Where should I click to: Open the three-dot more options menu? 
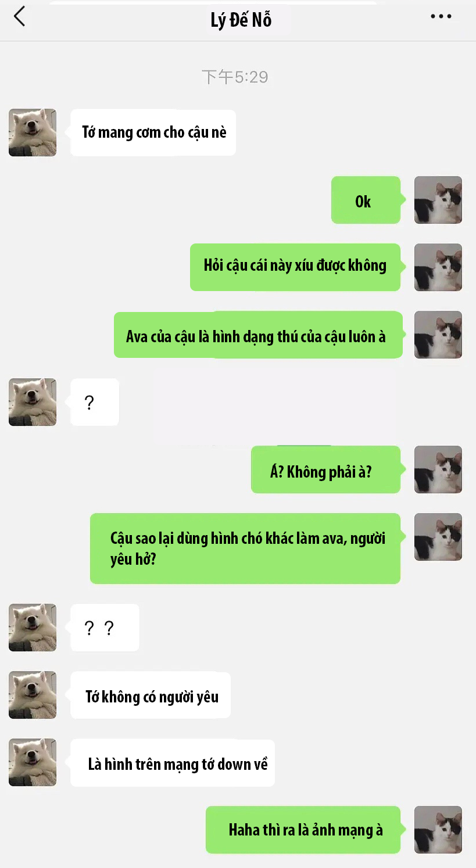(x=441, y=16)
